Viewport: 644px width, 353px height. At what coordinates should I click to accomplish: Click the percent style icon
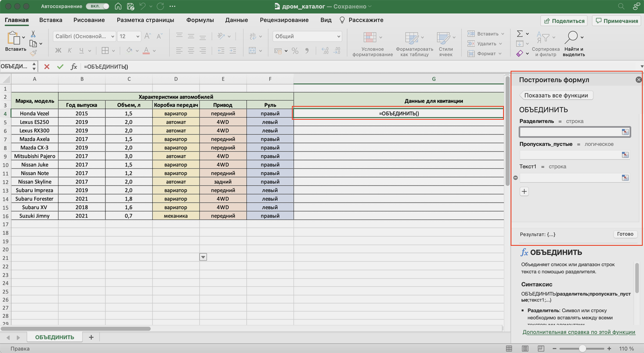[x=295, y=51]
